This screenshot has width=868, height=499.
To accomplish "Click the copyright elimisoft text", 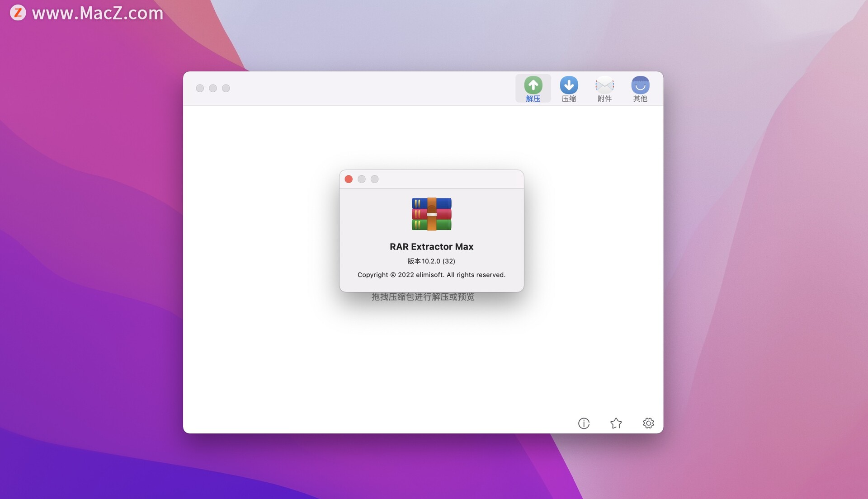I will pos(431,275).
